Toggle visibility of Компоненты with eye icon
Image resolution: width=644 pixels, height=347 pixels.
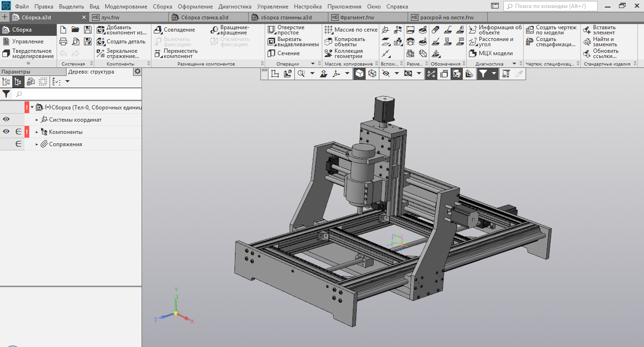(6, 132)
